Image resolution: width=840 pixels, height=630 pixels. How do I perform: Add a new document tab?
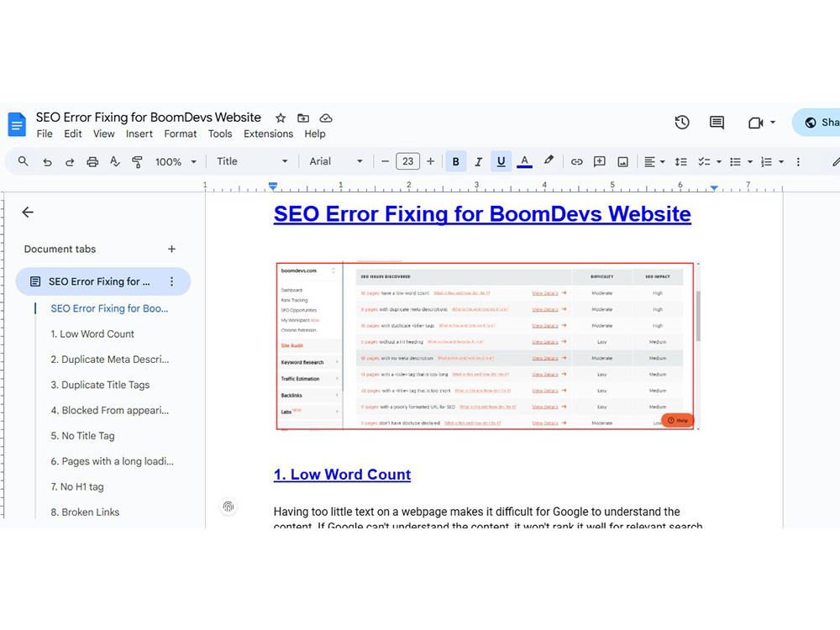pyautogui.click(x=171, y=249)
